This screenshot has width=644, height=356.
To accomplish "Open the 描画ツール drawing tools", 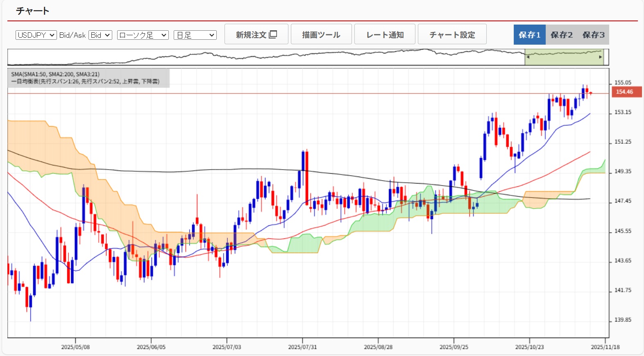I will click(321, 34).
